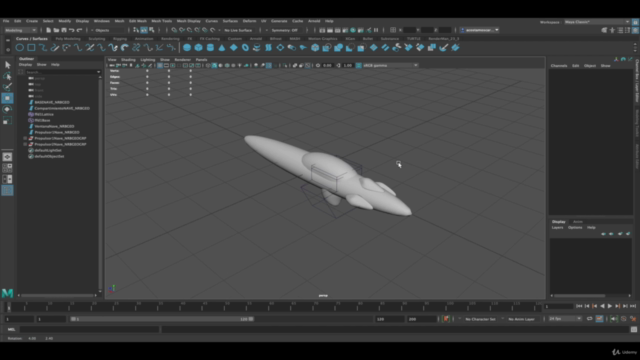
Task: Click the range slider bar
Action: 162,319
